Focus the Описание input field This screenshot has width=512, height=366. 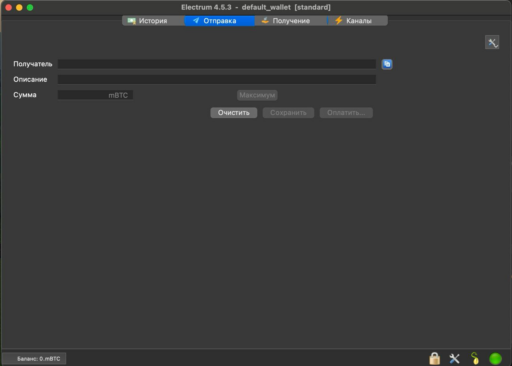217,79
